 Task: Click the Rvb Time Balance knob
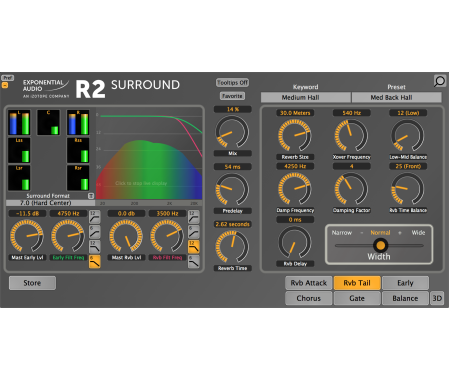pyautogui.click(x=407, y=189)
